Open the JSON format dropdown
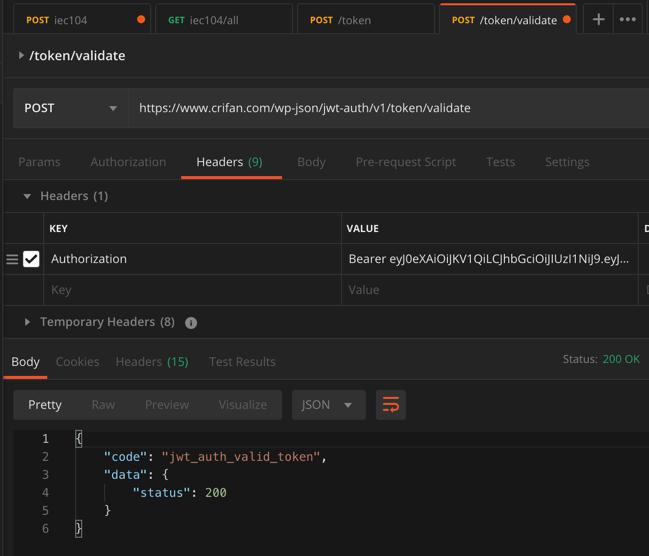Image resolution: width=649 pixels, height=556 pixels. point(327,405)
